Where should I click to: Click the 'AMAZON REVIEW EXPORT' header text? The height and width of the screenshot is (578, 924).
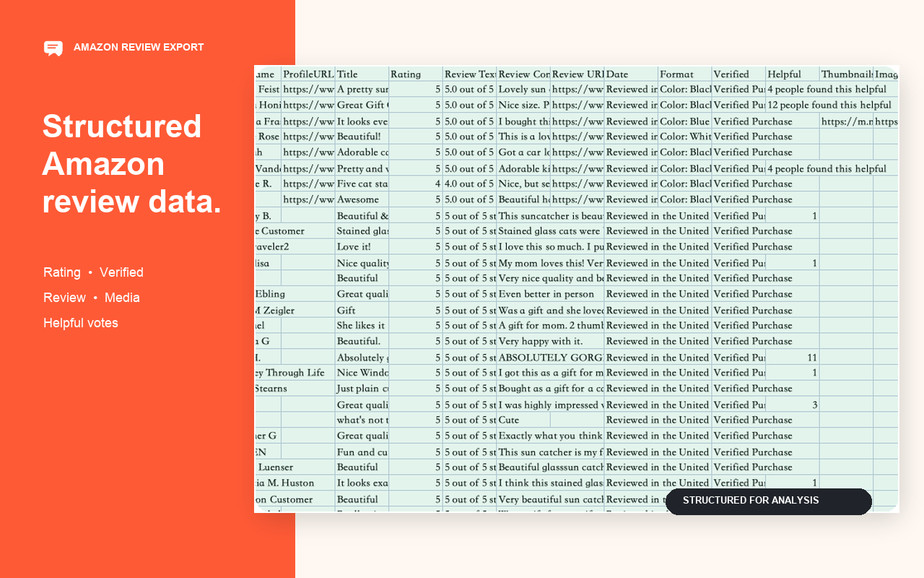pyautogui.click(x=139, y=48)
